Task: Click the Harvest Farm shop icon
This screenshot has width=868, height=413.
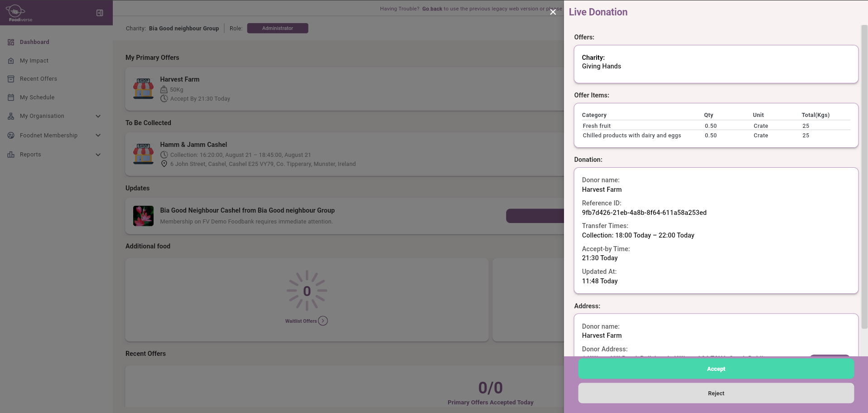Action: pyautogui.click(x=143, y=88)
